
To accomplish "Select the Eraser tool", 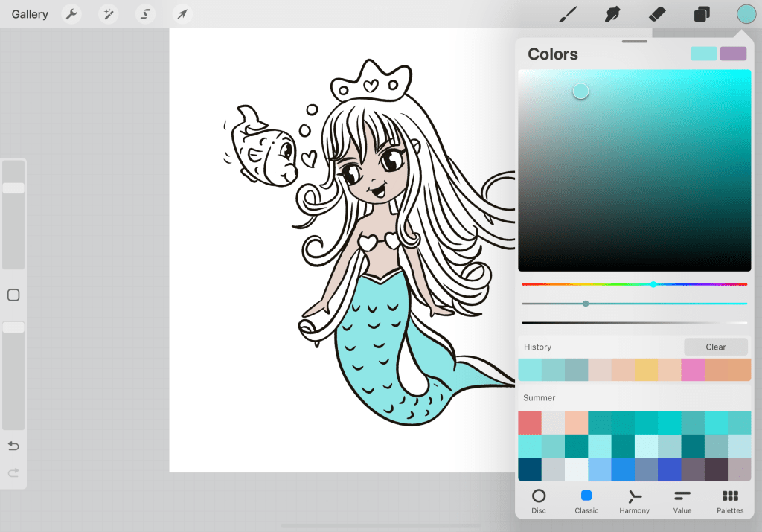I will pos(657,14).
